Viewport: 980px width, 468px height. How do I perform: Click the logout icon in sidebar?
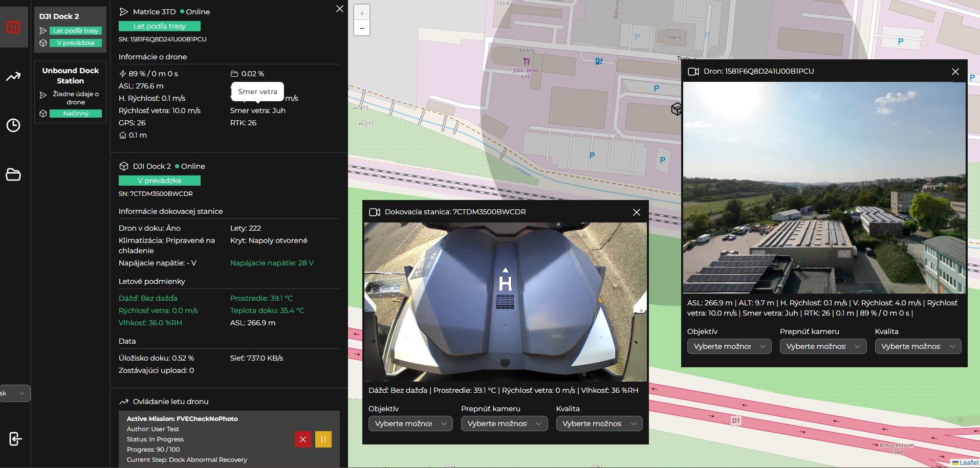tap(15, 439)
